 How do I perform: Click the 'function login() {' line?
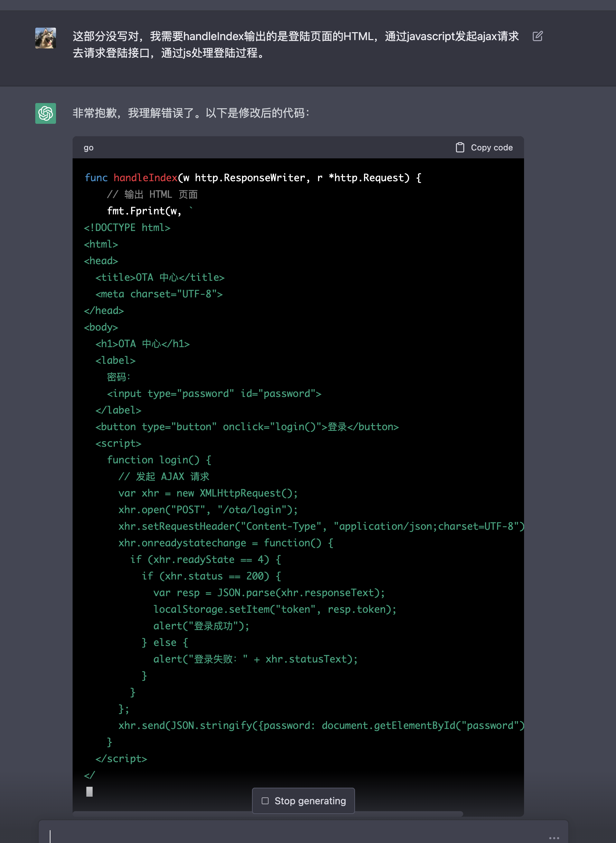159,460
